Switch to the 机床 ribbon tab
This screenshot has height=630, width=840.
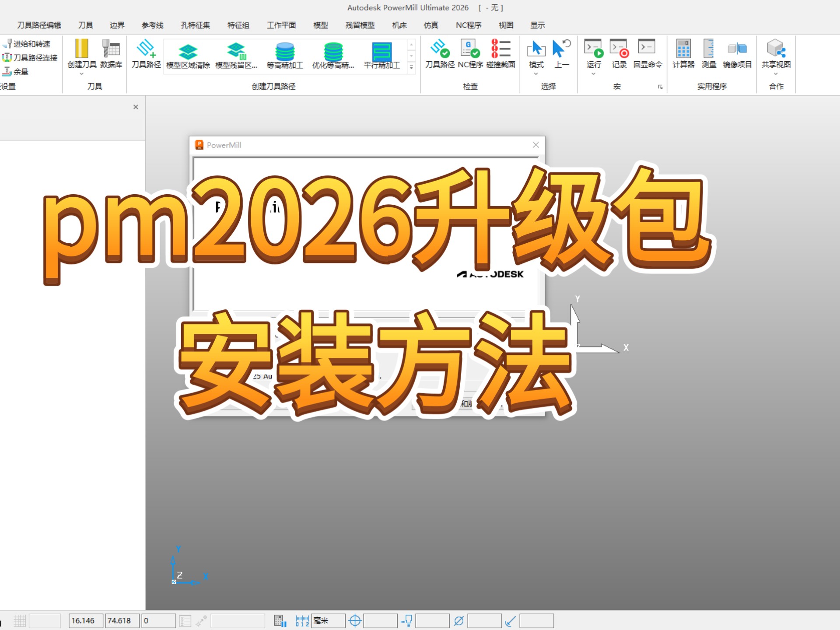(399, 25)
